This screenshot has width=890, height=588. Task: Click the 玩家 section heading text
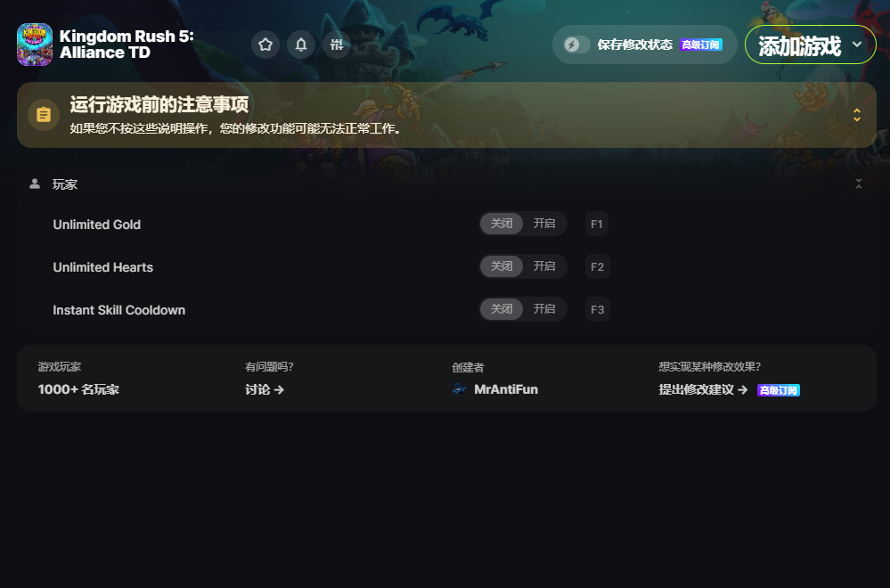65,184
